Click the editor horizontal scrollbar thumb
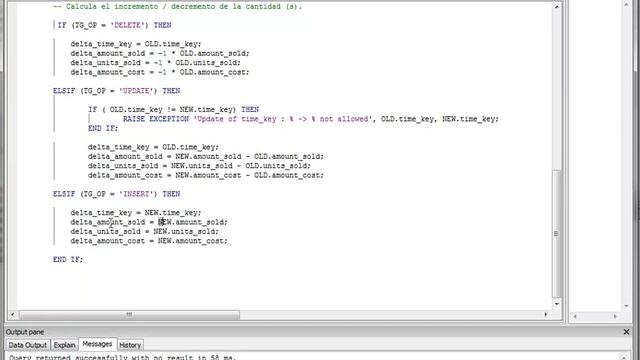 coord(129,314)
